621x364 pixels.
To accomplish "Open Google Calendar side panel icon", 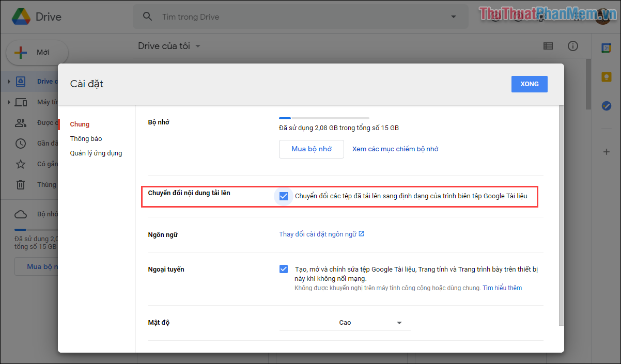I will click(x=607, y=48).
